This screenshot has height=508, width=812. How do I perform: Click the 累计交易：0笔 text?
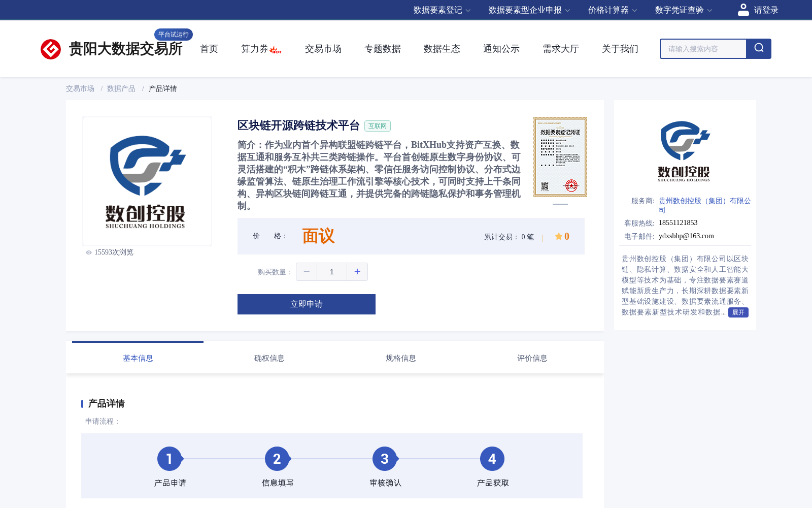pos(509,237)
